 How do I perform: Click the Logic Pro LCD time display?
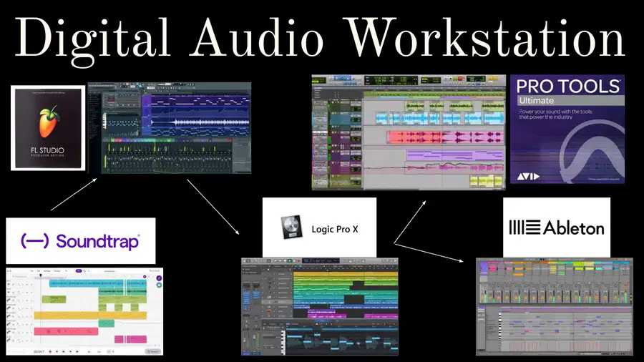pyautogui.click(x=321, y=260)
